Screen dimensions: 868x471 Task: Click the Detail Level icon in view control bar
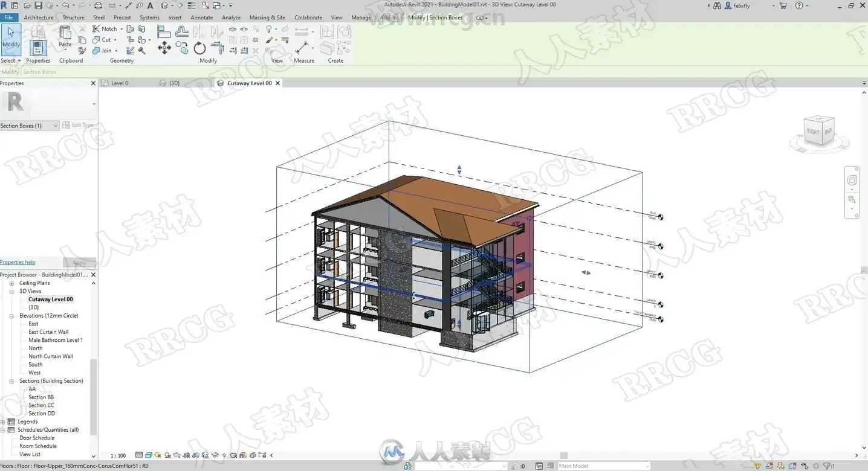coord(139,455)
